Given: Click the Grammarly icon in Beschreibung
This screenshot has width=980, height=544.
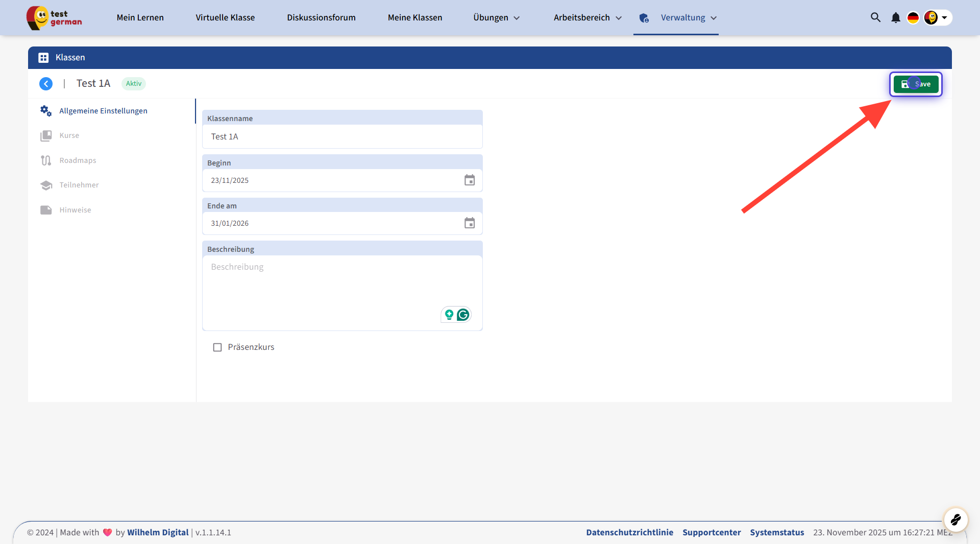Looking at the screenshot, I should (x=463, y=315).
